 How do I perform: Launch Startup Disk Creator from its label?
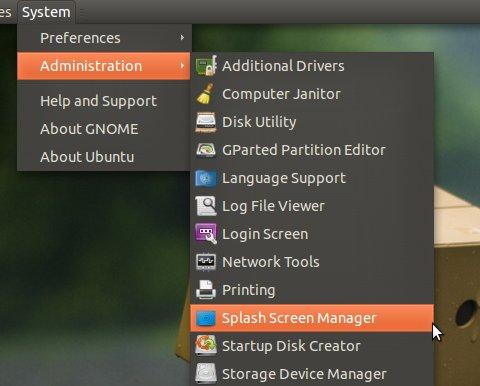pos(292,346)
